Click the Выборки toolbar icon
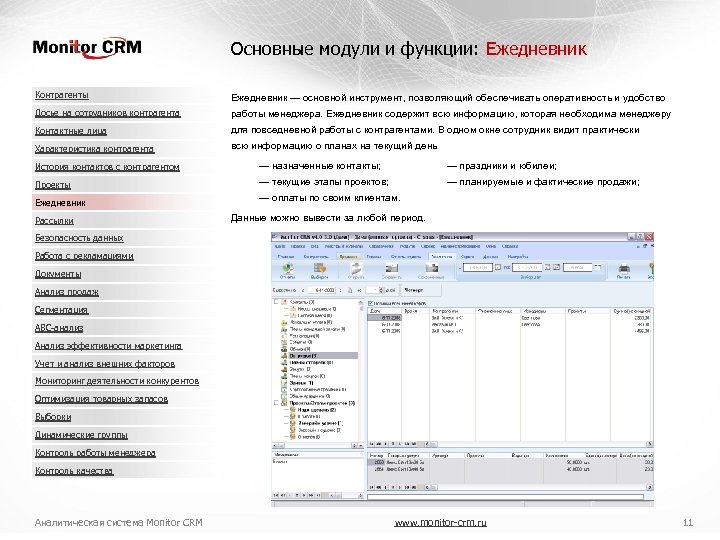The image size is (720, 540). pos(319,270)
